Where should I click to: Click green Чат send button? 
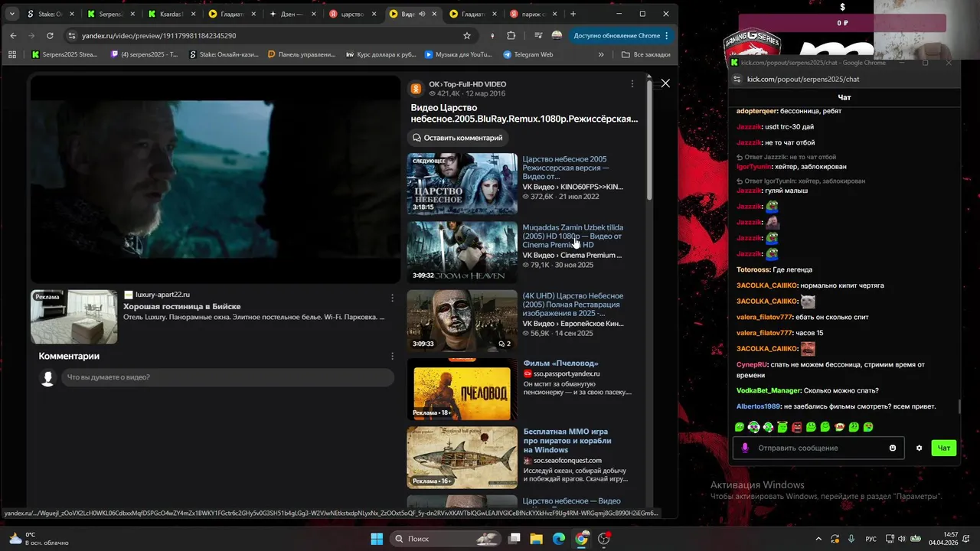click(x=944, y=448)
